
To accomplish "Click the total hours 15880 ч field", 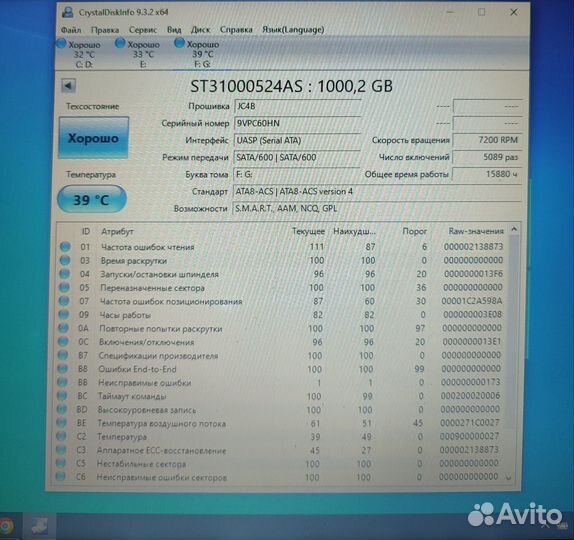I will [x=487, y=174].
